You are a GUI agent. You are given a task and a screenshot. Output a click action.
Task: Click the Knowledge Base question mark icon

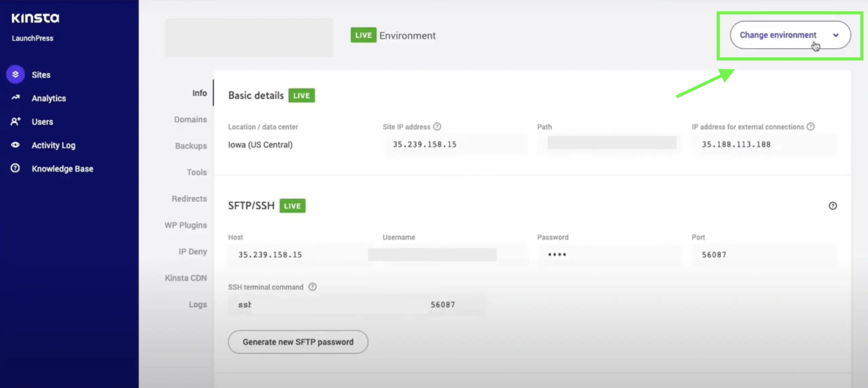click(x=15, y=168)
